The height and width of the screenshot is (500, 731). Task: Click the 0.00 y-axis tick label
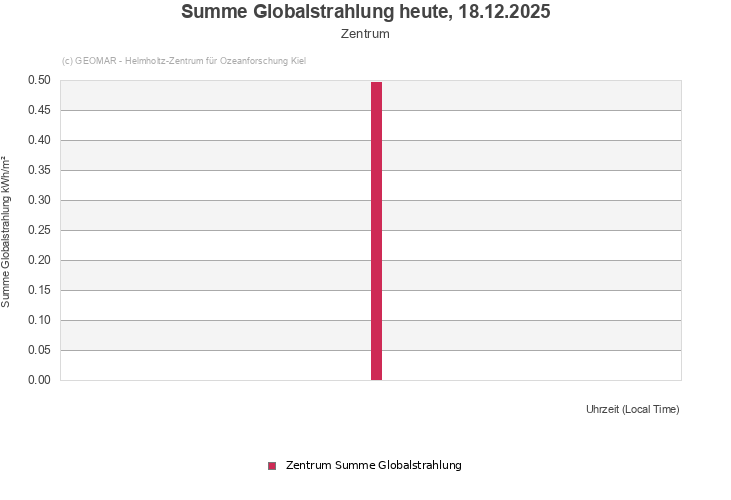point(39,380)
